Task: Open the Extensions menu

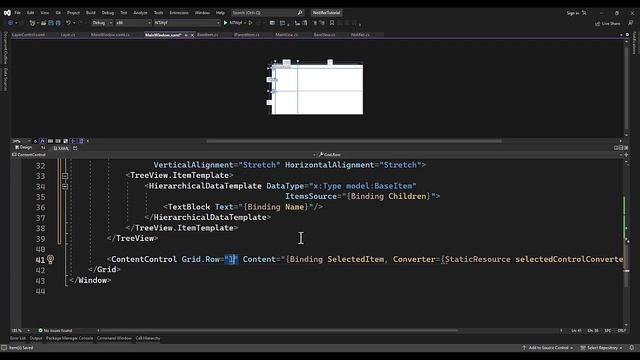Action: point(179,13)
